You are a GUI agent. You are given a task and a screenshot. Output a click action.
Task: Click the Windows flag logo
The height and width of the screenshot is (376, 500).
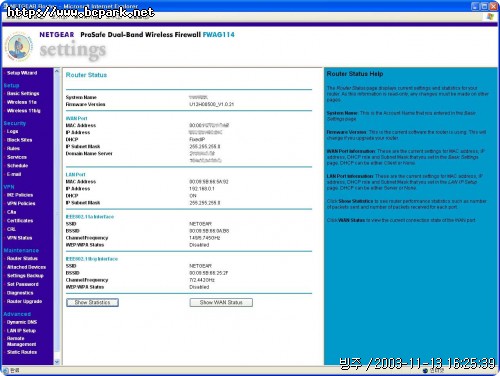coord(490,16)
